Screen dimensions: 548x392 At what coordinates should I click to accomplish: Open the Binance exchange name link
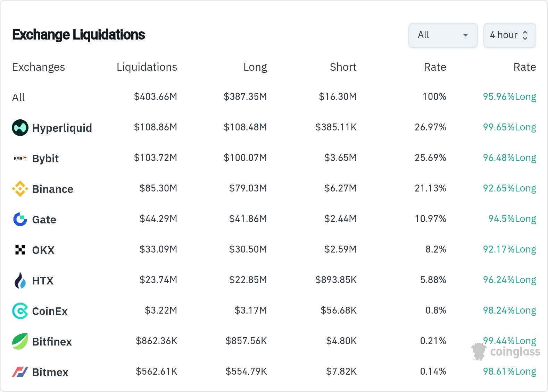52,189
